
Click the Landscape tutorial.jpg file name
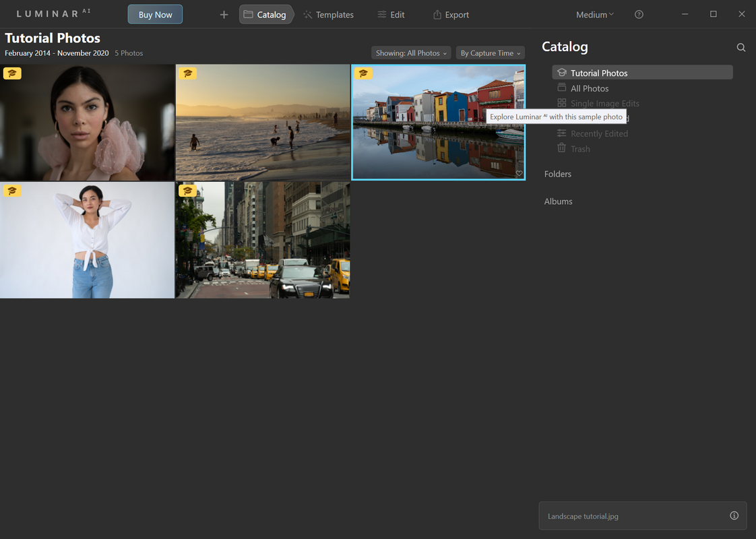583,516
